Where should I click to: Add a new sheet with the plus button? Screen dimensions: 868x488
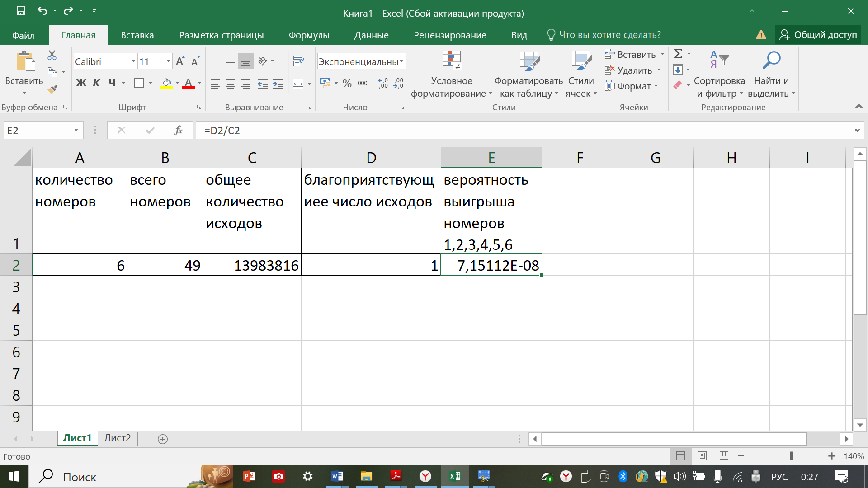pos(163,439)
